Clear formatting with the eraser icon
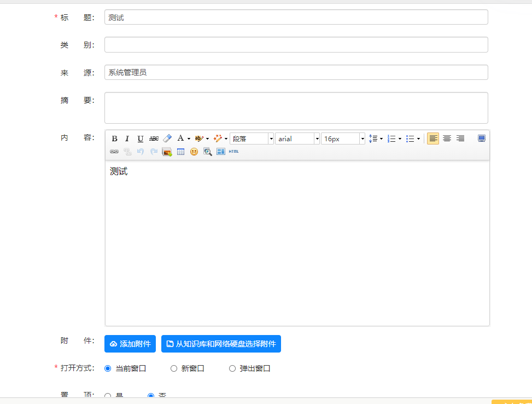 point(167,138)
